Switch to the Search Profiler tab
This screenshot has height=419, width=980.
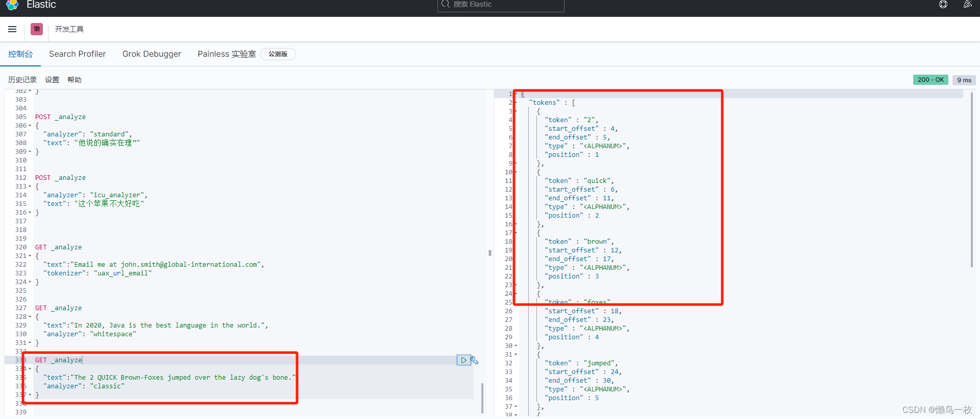pyautogui.click(x=78, y=54)
